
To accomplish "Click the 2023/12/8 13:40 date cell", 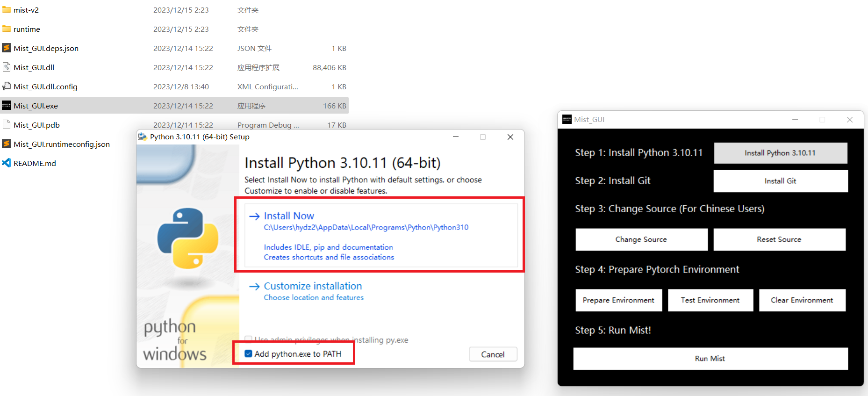I will coord(181,86).
